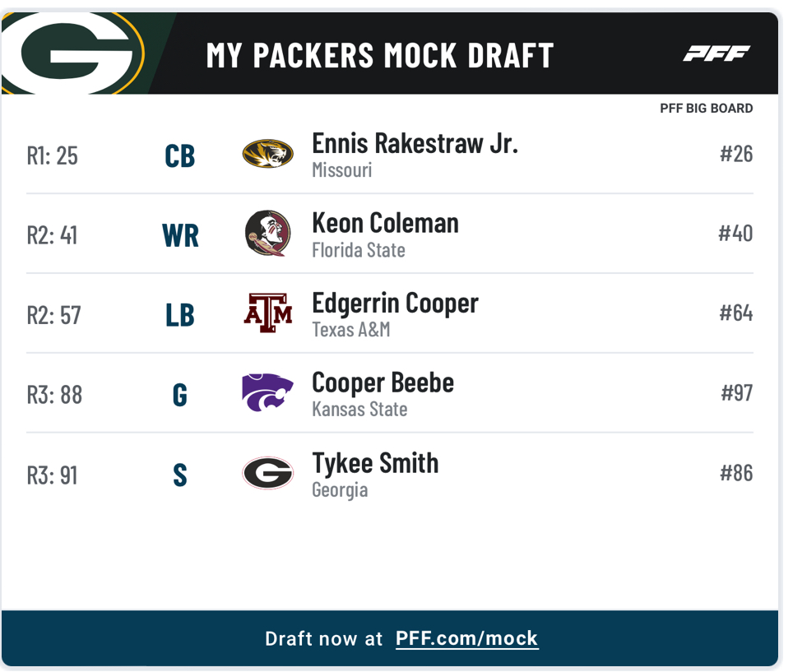Select player name Tykee Smith

coord(375,463)
